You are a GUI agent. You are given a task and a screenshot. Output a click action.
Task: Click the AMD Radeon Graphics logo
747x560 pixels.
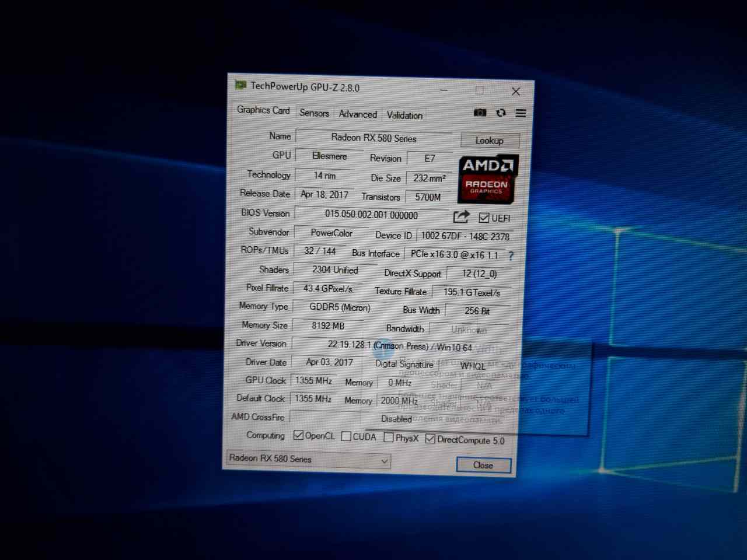tap(487, 179)
